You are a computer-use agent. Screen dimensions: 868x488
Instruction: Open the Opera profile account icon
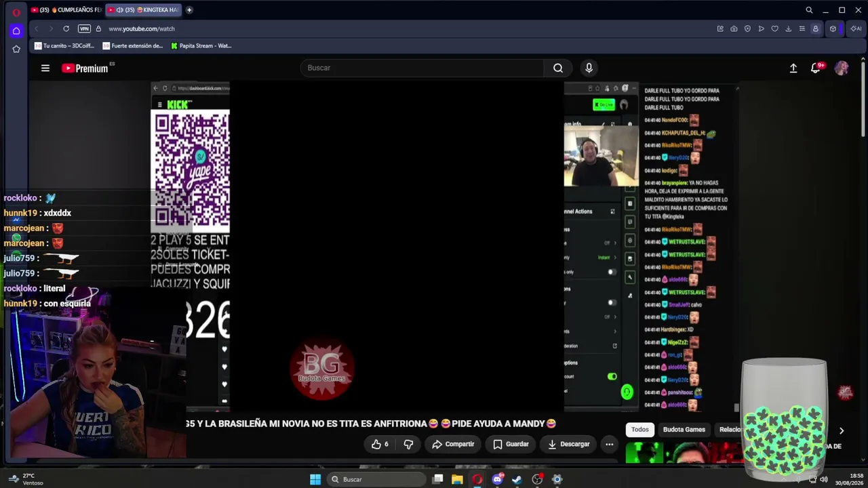point(815,28)
